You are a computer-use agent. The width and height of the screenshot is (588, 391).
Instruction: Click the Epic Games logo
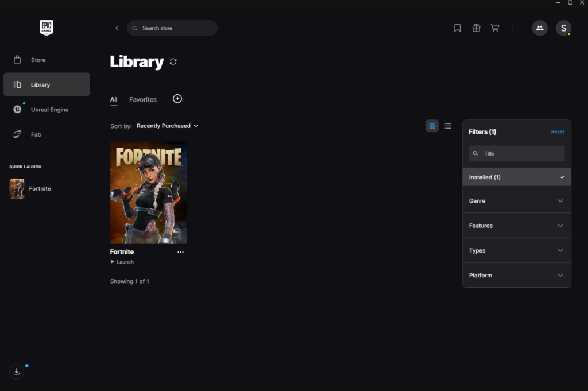[x=47, y=28]
